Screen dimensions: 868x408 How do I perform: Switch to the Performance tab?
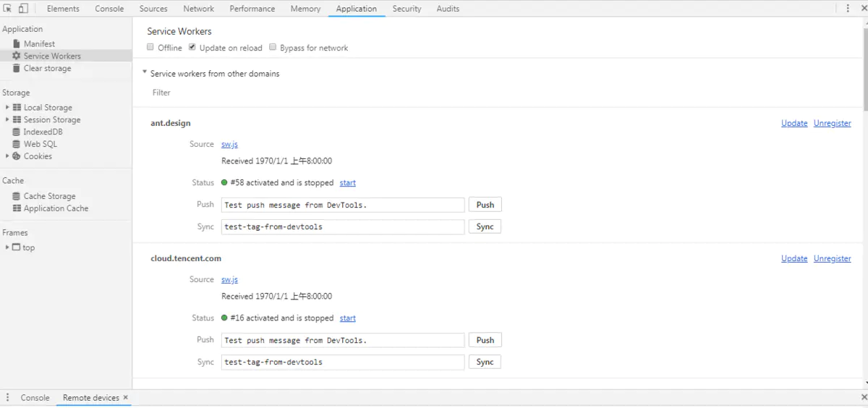point(252,9)
